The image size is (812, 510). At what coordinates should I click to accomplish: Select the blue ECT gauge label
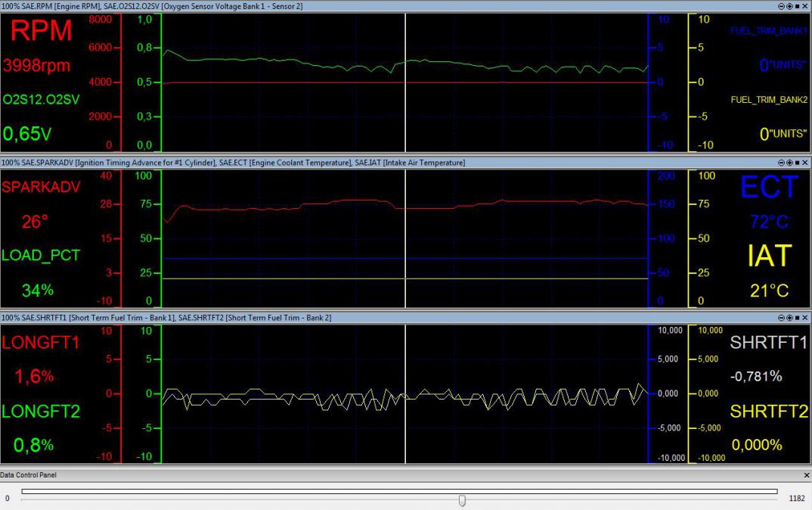click(768, 188)
